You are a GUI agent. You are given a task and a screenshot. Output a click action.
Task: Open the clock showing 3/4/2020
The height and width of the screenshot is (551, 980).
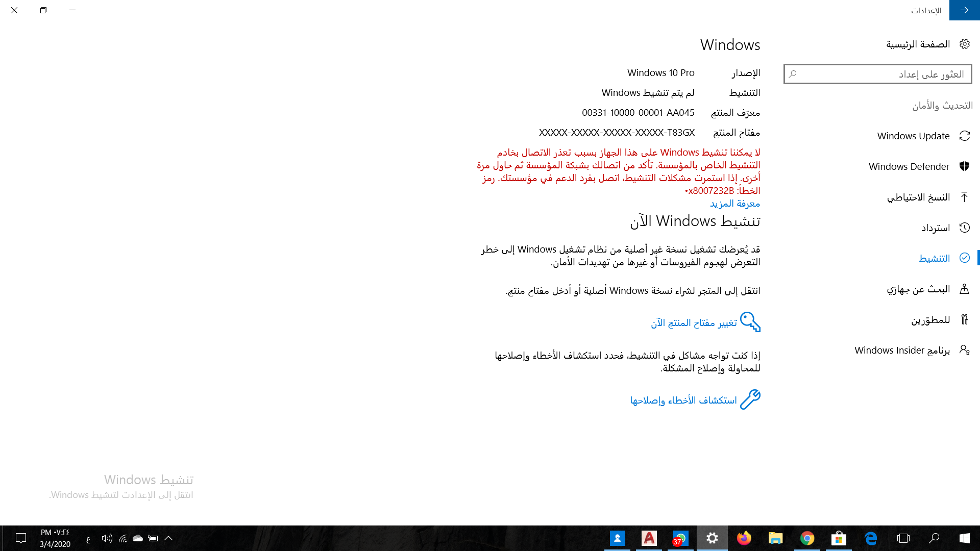55,538
